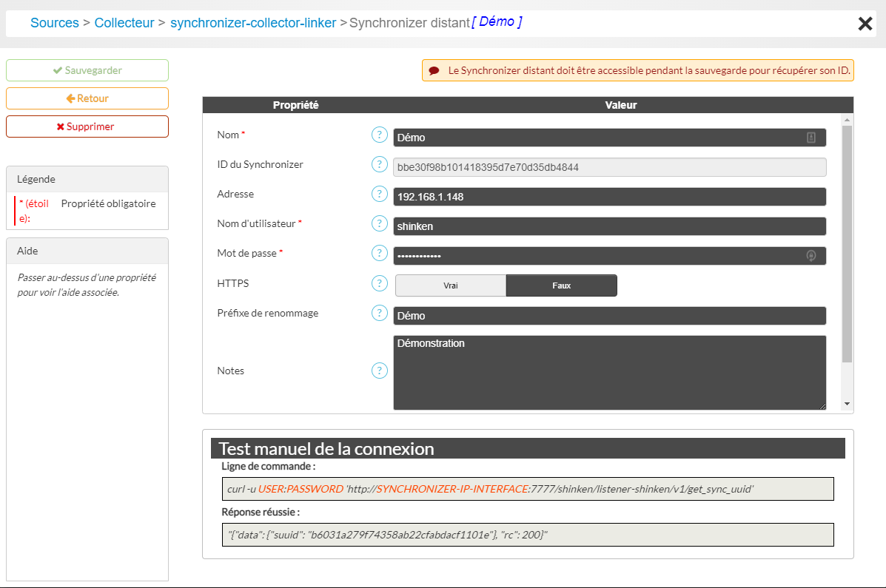Click the Notes help question icon
886x588 pixels.
pos(379,371)
